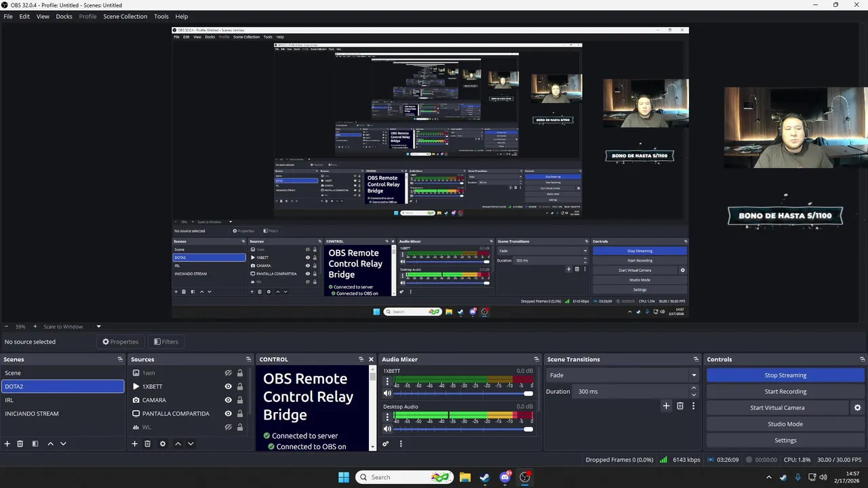Open preview scaling dropdown arrow

[x=98, y=327]
